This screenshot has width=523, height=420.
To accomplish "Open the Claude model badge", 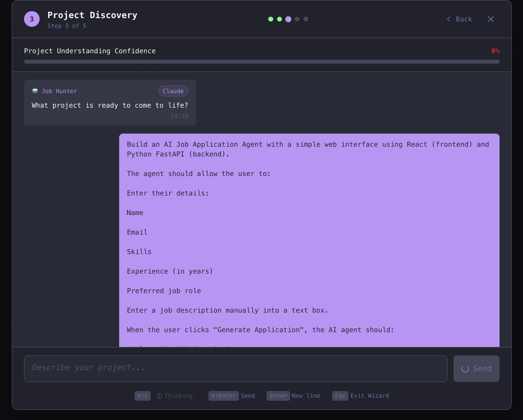I will click(x=173, y=91).
